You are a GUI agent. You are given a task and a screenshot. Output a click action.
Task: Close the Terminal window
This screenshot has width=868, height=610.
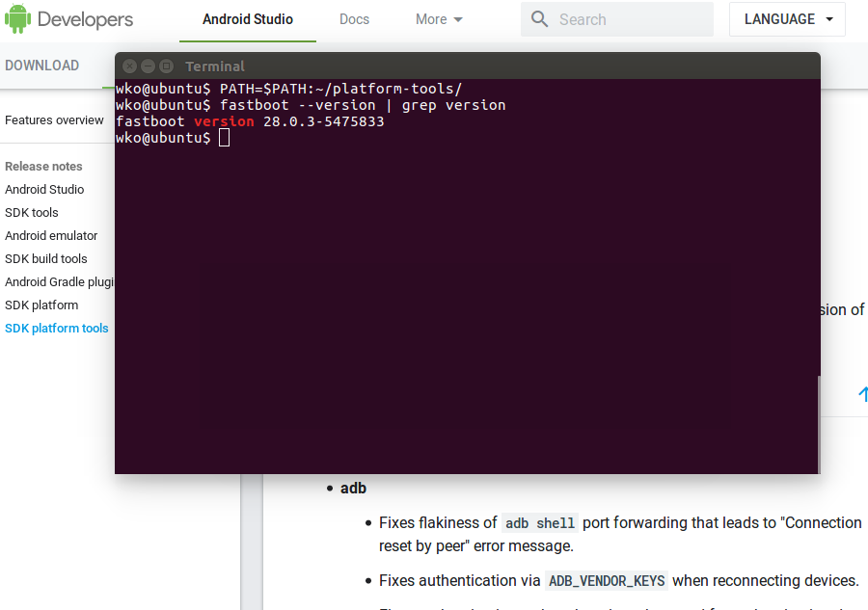pyautogui.click(x=129, y=66)
